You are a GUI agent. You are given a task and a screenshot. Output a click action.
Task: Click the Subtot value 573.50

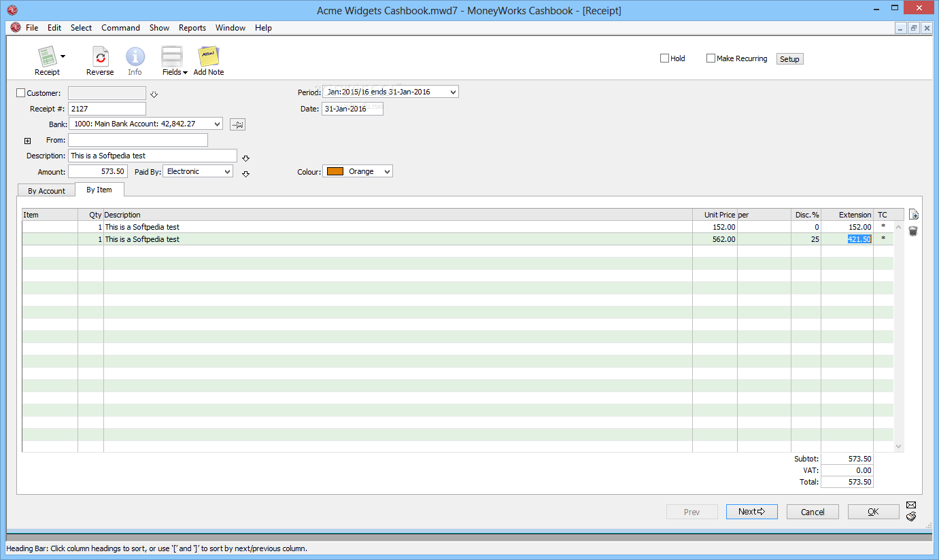tap(847, 459)
